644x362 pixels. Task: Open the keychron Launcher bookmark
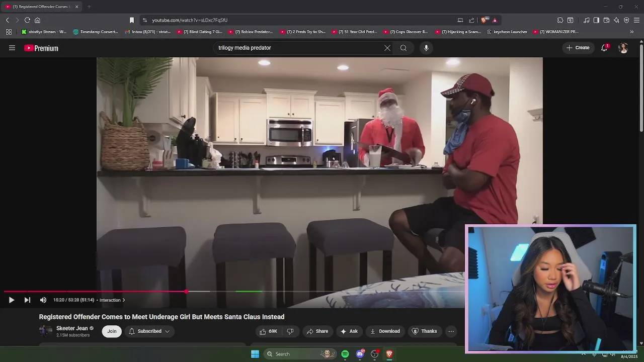click(507, 32)
